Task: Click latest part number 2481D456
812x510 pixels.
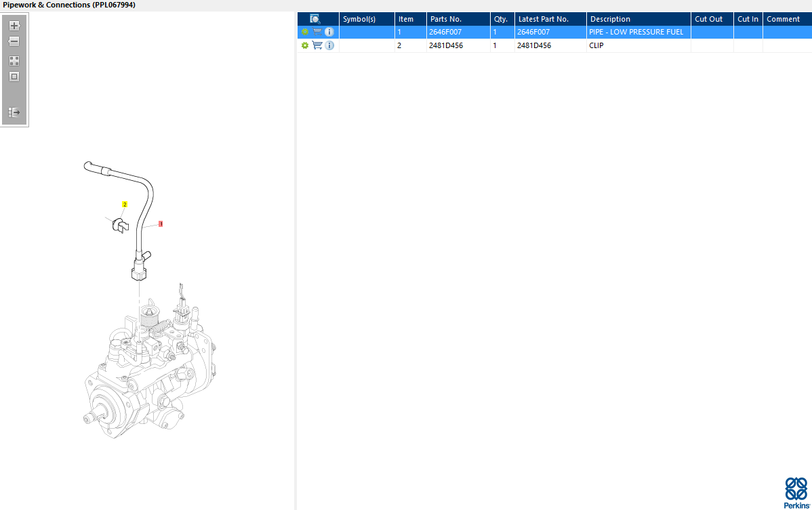Action: coord(550,45)
